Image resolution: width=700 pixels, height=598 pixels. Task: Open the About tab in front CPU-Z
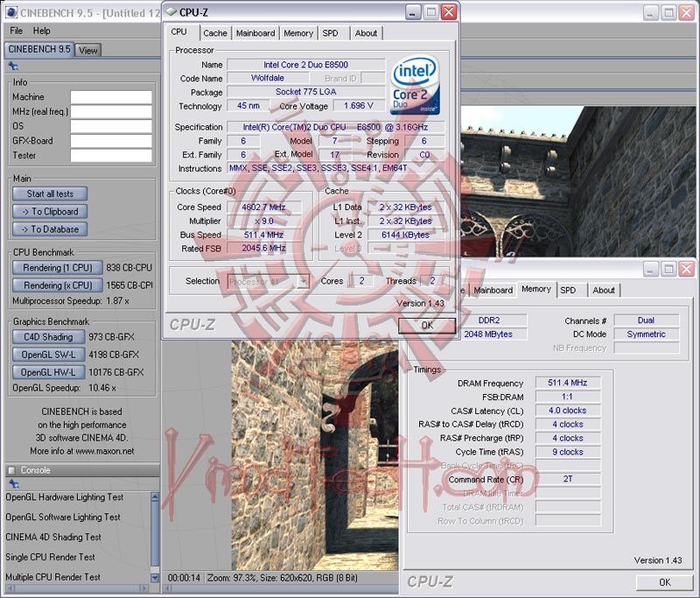click(366, 33)
